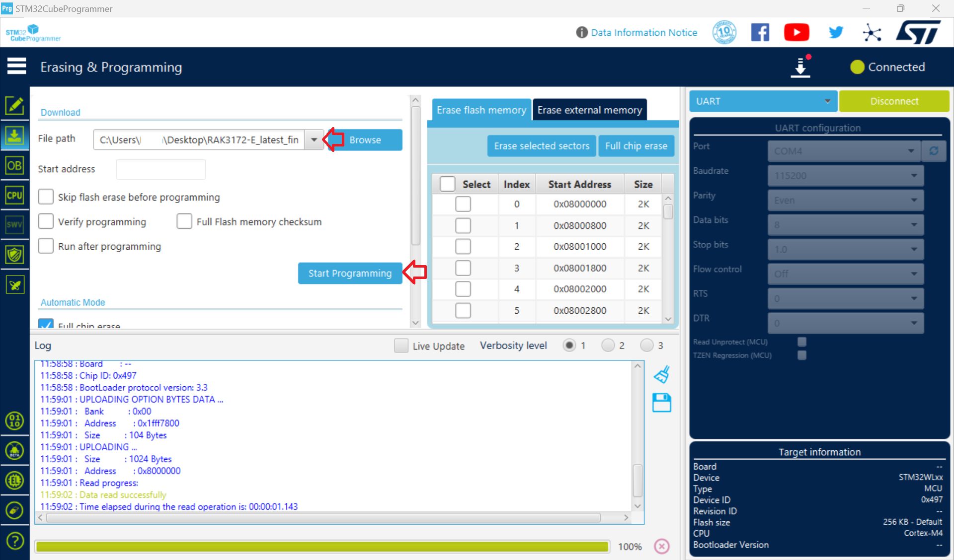Switch to Erase external memory tab
The width and height of the screenshot is (954, 560).
coord(589,109)
